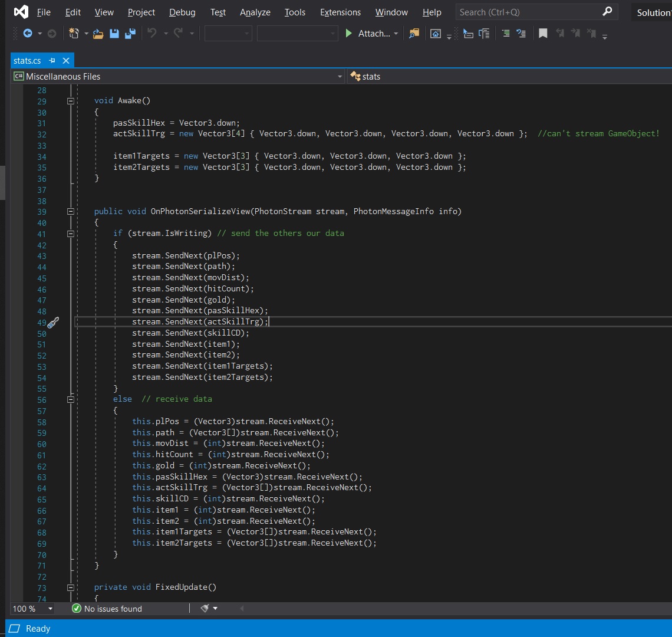Open the 100 % zoom dropdown
The image size is (672, 637).
click(x=50, y=609)
